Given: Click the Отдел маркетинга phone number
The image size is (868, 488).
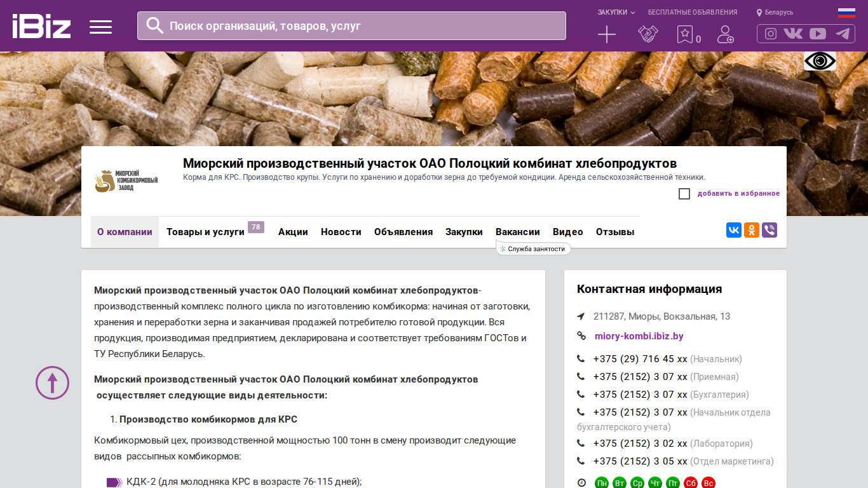Looking at the screenshot, I should tap(640, 461).
